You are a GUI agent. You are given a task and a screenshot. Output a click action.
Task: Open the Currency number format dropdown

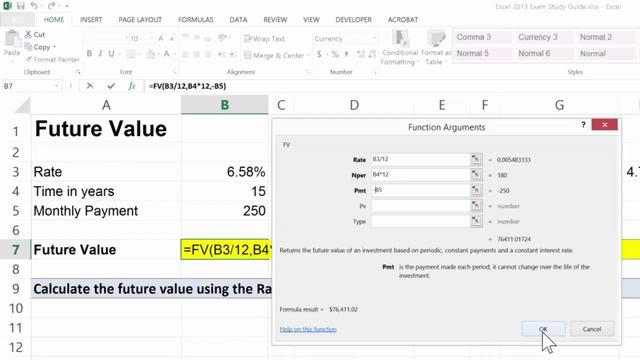click(374, 38)
